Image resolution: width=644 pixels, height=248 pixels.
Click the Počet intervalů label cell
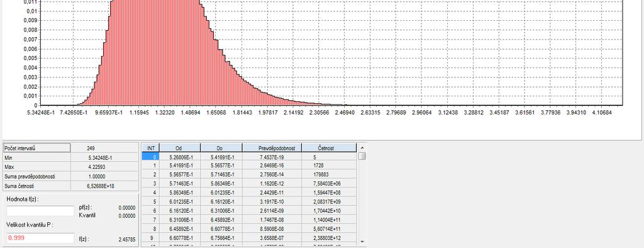click(37, 148)
